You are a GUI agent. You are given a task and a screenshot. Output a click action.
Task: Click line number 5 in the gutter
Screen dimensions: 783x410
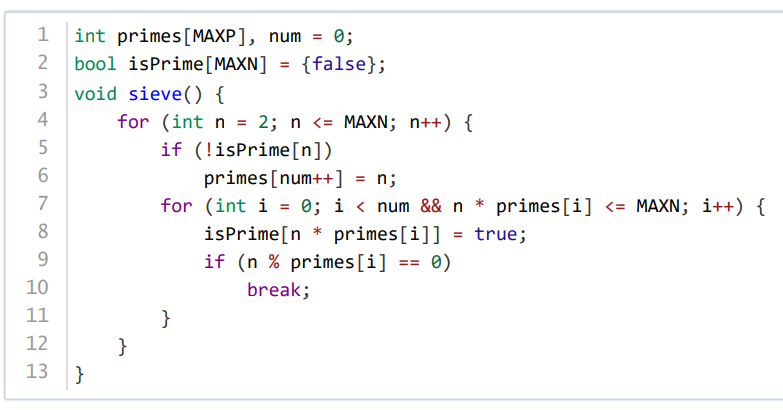point(43,147)
